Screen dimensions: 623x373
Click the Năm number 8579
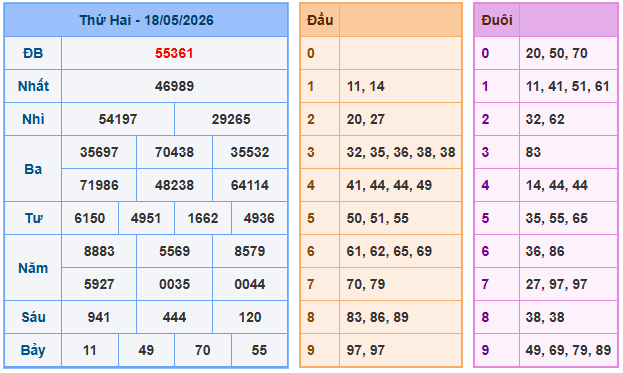[x=250, y=251]
